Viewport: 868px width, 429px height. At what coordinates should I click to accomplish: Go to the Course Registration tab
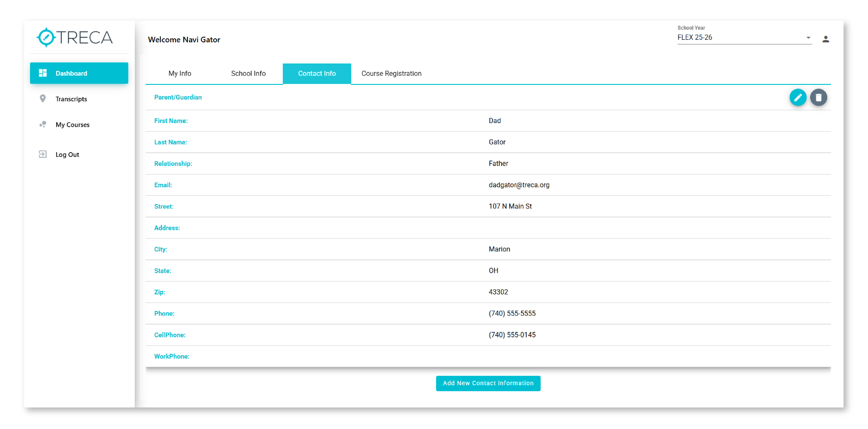coord(391,73)
